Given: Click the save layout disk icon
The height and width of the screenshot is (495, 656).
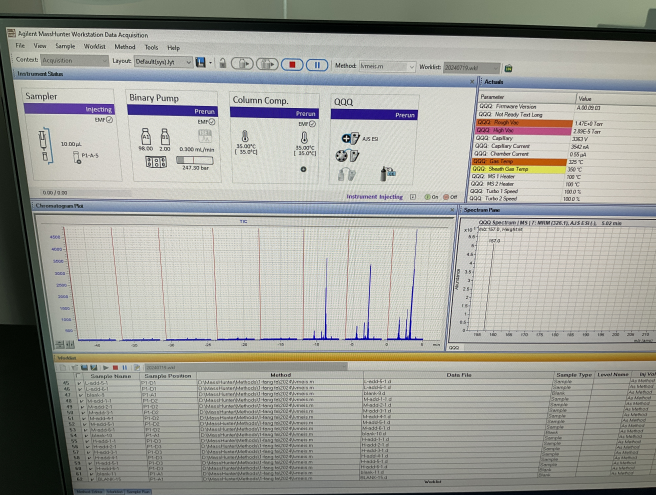Looking at the screenshot, I should click(x=200, y=63).
